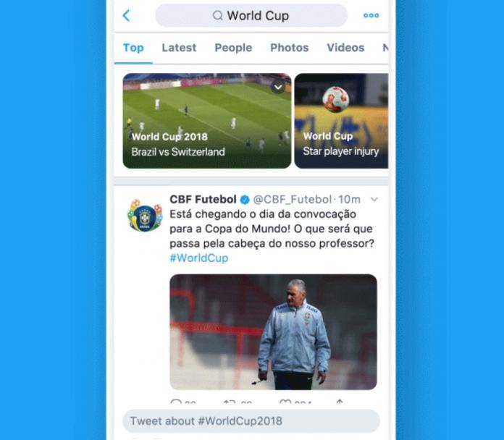This screenshot has width=504, height=440.
Task: Open the three-dot more options menu
Action: (371, 15)
